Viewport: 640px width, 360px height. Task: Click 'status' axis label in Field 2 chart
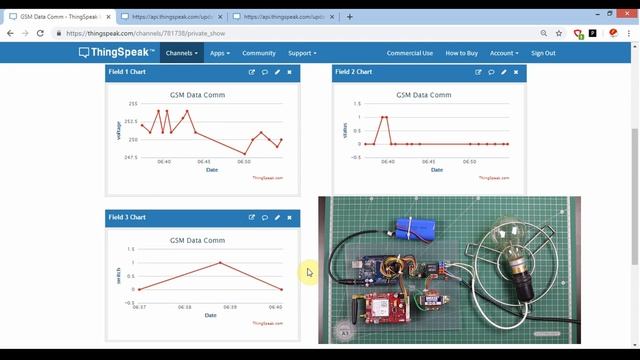345,131
